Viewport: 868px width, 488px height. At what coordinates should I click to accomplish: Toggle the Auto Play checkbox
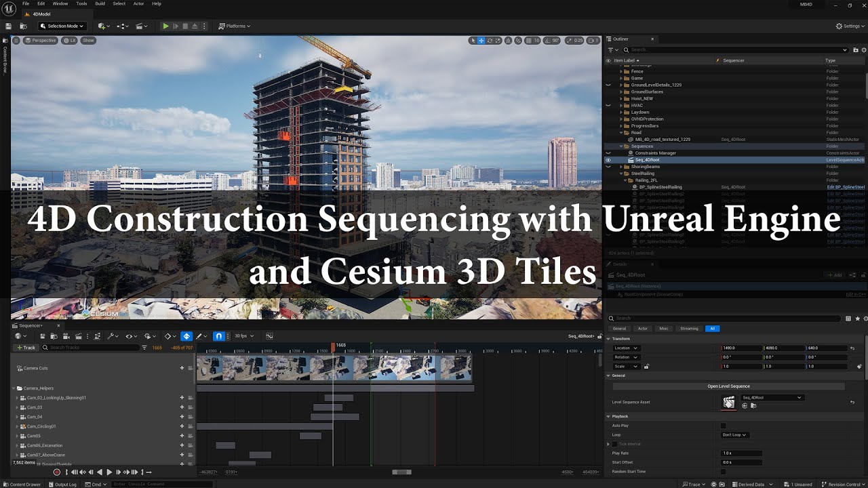[x=723, y=426]
